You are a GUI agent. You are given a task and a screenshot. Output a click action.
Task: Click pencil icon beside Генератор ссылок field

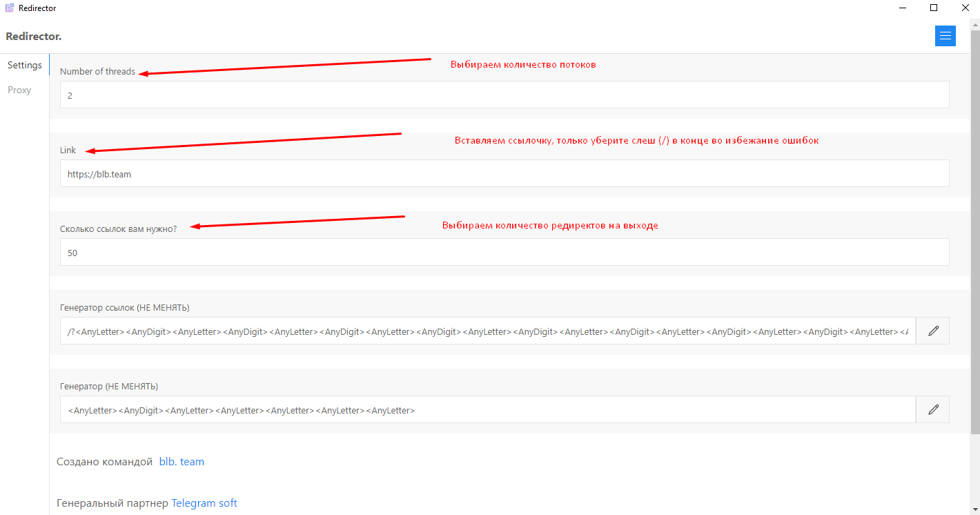point(933,331)
